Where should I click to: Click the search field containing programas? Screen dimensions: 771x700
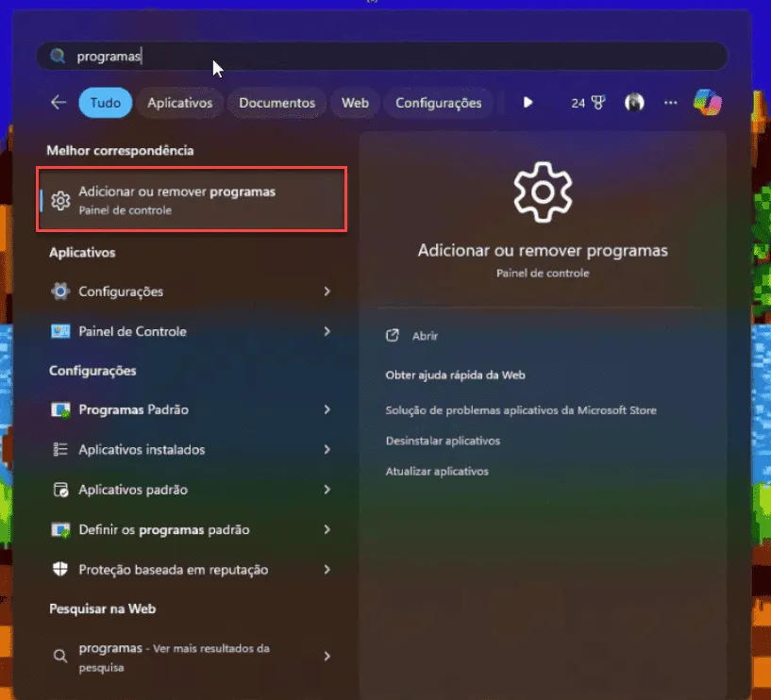(x=382, y=56)
